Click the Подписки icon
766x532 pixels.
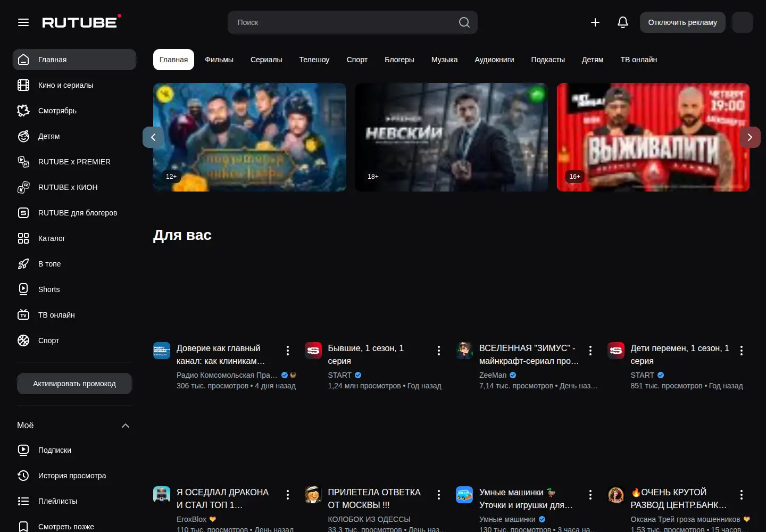(x=23, y=450)
